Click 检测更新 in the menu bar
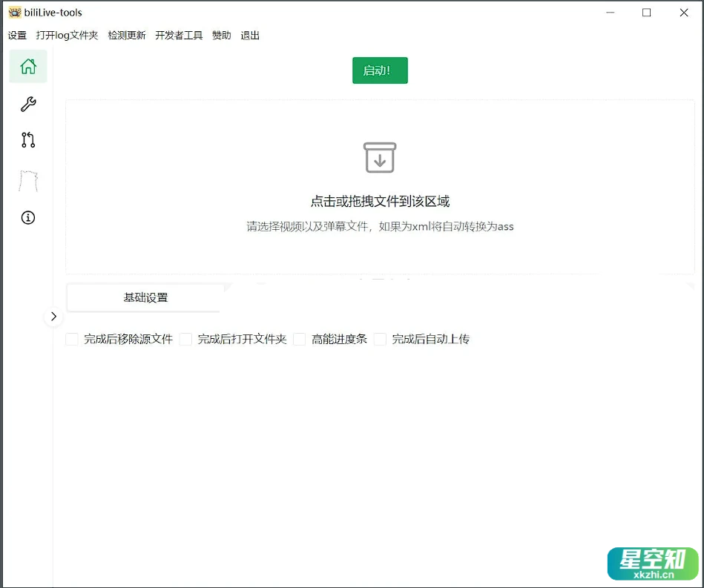This screenshot has width=704, height=588. [126, 35]
